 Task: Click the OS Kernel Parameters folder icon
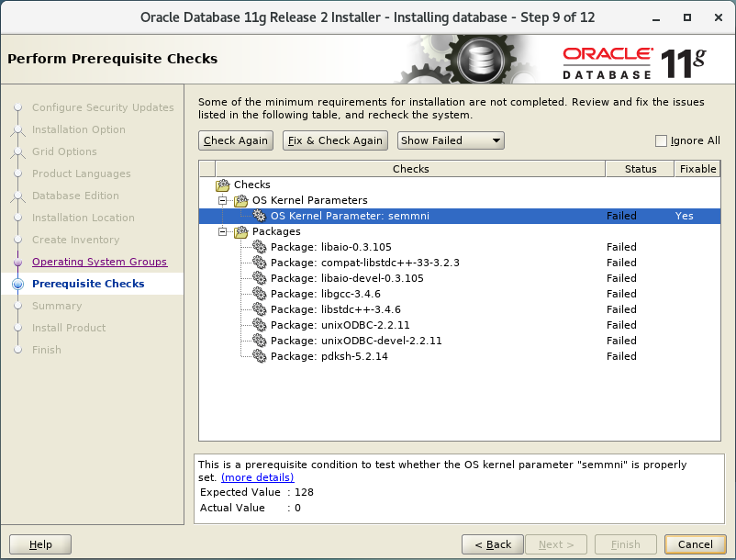[240, 200]
